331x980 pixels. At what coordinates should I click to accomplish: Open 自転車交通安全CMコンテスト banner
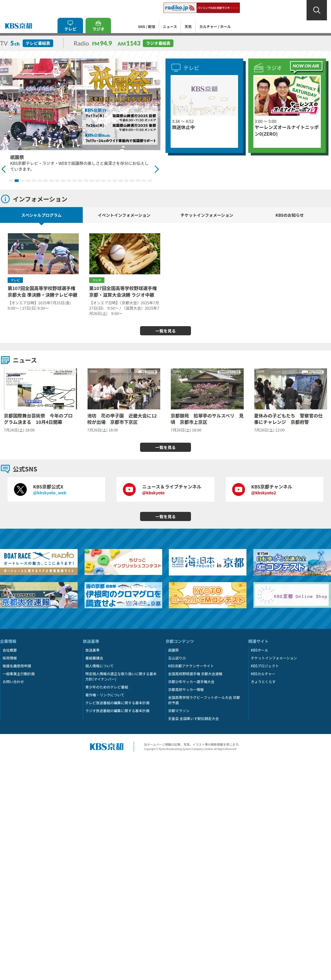click(292, 562)
